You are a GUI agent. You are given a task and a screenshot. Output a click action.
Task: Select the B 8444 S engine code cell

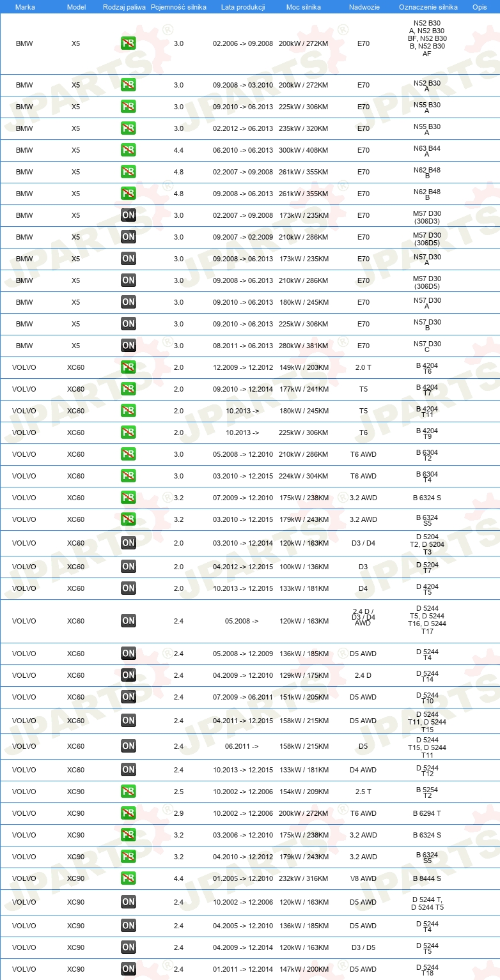(x=427, y=878)
